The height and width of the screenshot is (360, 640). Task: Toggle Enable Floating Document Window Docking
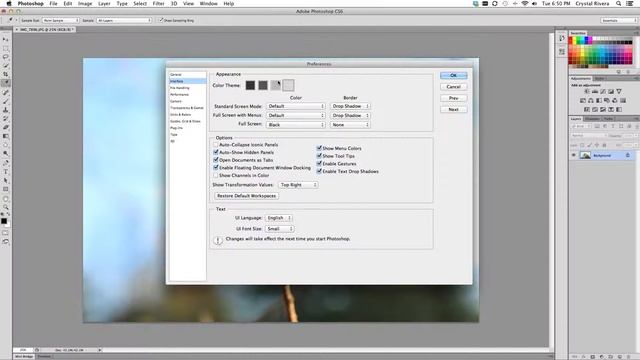(216, 168)
